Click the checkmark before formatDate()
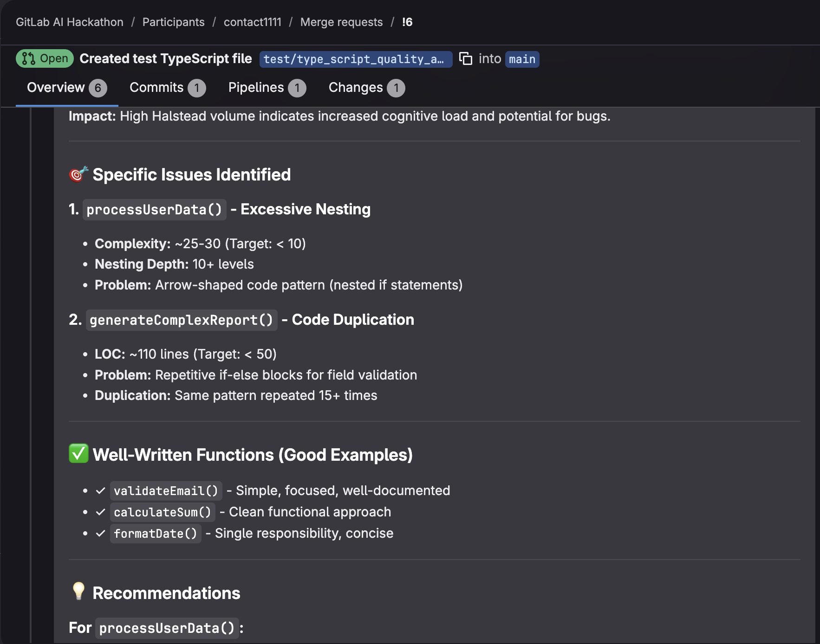 (x=100, y=533)
